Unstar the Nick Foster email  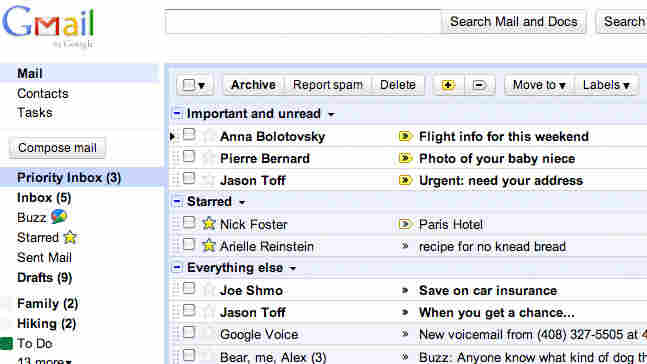(209, 224)
